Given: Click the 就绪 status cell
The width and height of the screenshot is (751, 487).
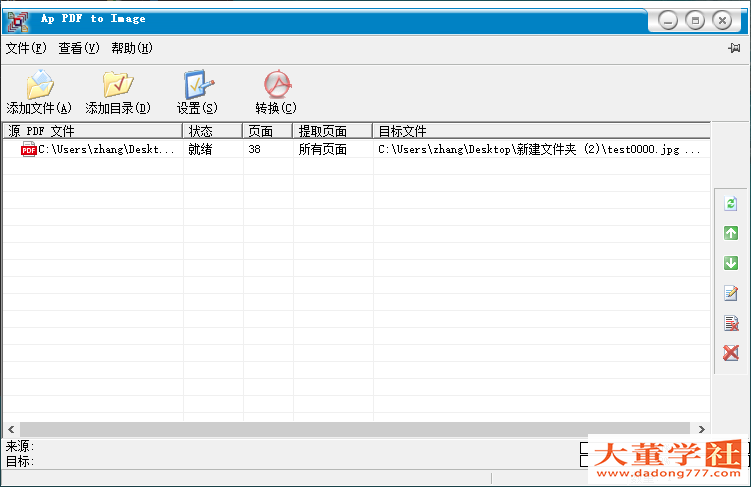Looking at the screenshot, I should click(x=200, y=149).
